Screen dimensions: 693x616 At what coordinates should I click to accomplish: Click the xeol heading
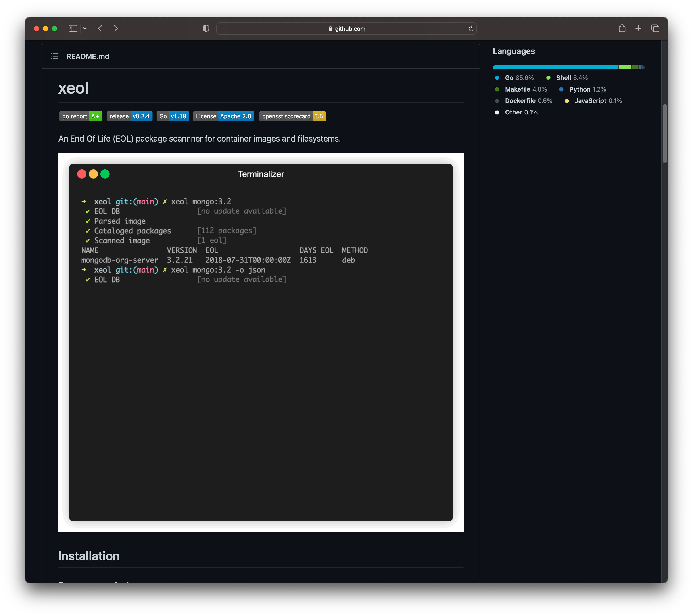coord(73,88)
